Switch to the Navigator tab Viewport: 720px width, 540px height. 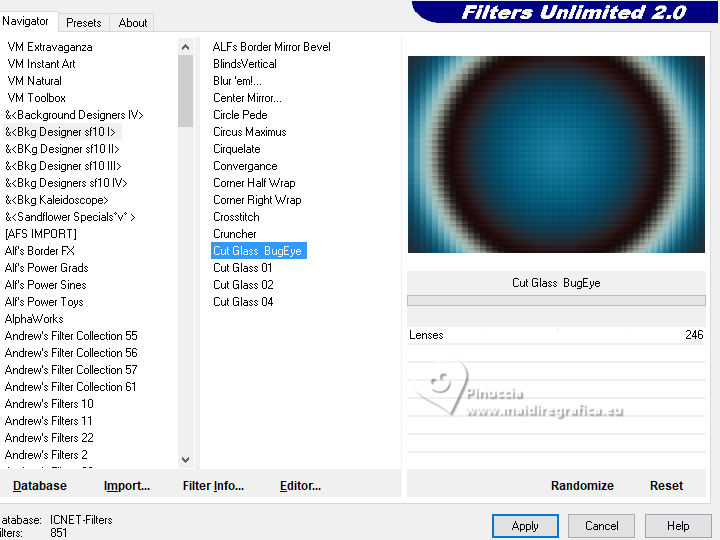click(x=26, y=21)
